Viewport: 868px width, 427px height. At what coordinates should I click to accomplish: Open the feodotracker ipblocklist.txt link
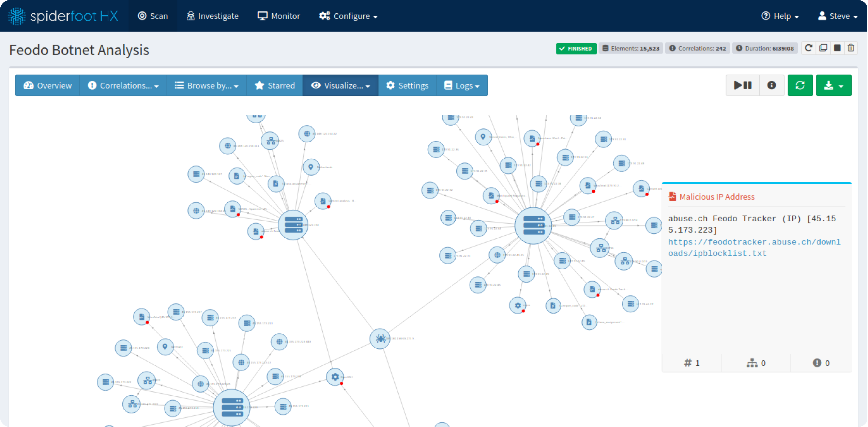click(x=754, y=248)
